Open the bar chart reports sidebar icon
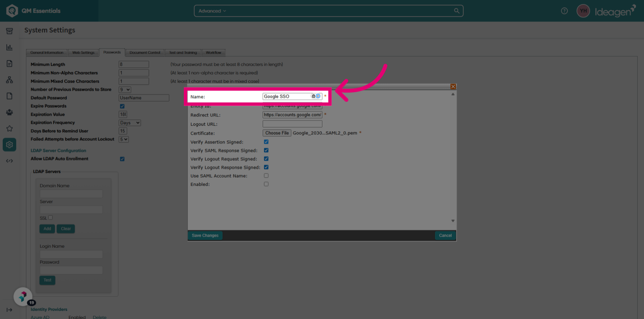 point(9,47)
